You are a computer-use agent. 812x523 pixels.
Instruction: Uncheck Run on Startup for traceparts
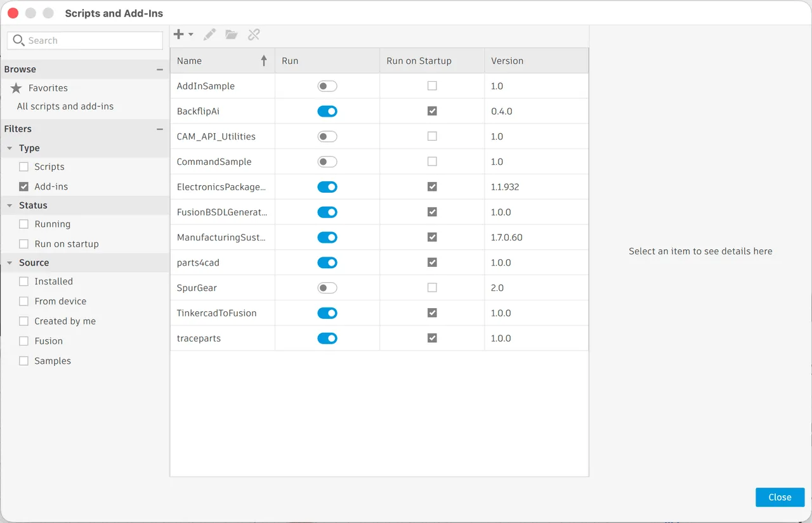point(432,339)
